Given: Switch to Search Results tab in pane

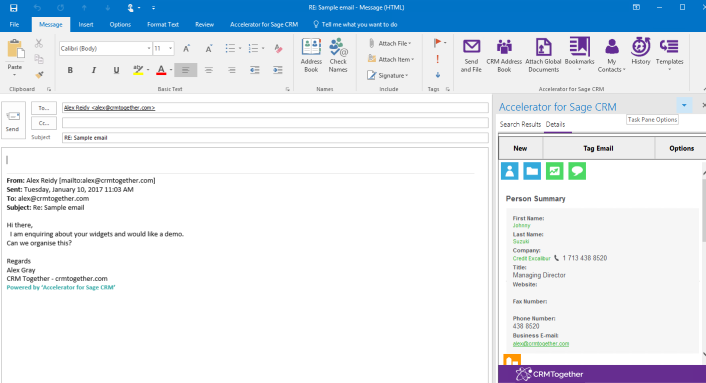Looking at the screenshot, I should (x=520, y=124).
